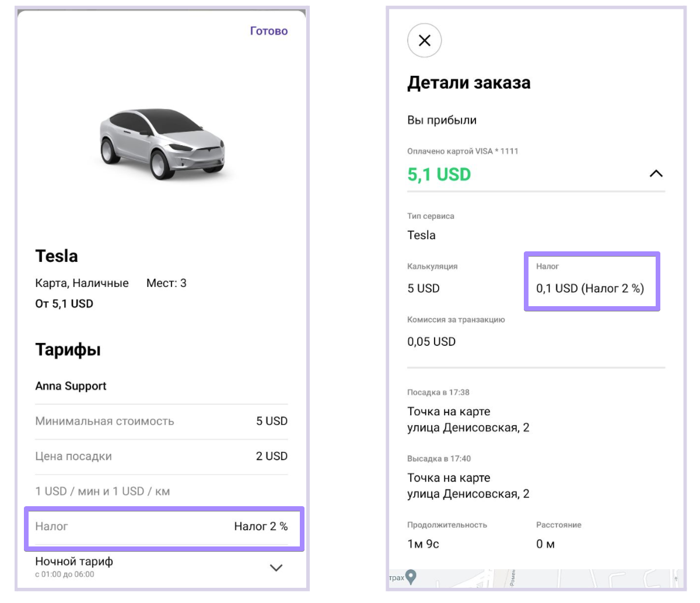Tap the Детали заказа heading
Screen dimensions: 700x603
(x=468, y=83)
